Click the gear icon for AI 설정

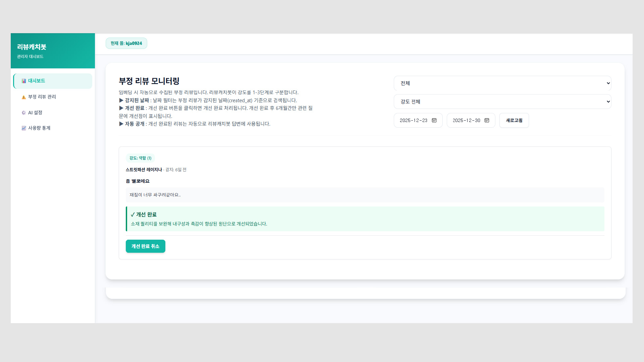point(24,113)
